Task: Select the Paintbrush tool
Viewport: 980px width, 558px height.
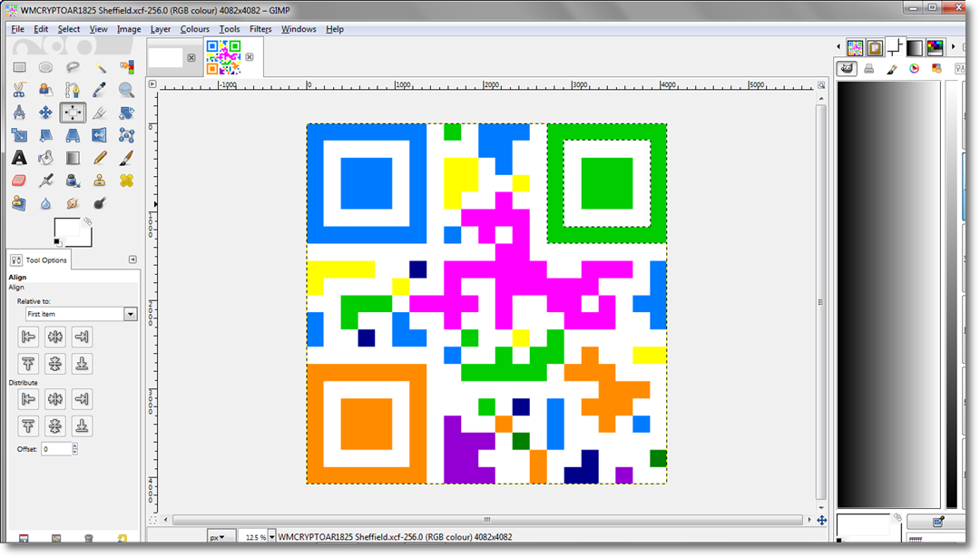Action: 127,158
